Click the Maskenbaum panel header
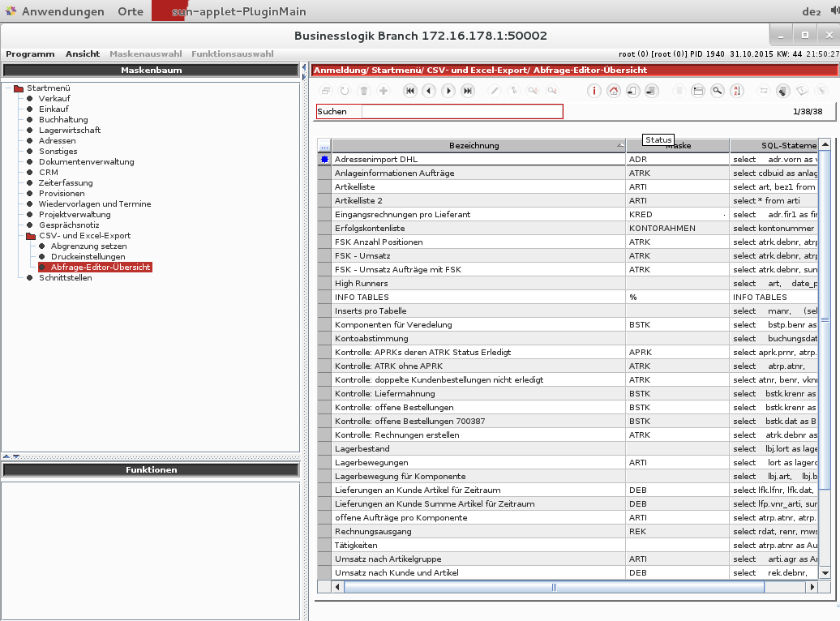Image resolution: width=840 pixels, height=621 pixels. click(151, 71)
